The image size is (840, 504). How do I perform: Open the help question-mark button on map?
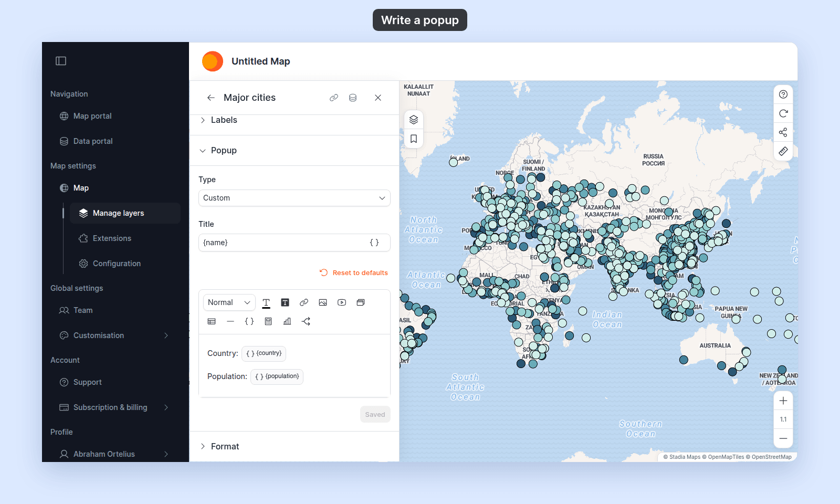[783, 94]
